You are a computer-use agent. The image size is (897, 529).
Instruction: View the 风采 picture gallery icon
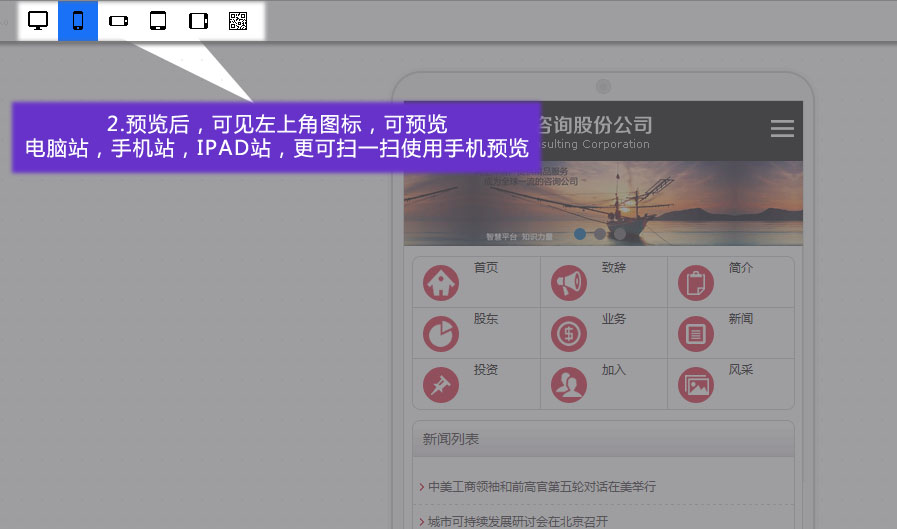tap(696, 385)
